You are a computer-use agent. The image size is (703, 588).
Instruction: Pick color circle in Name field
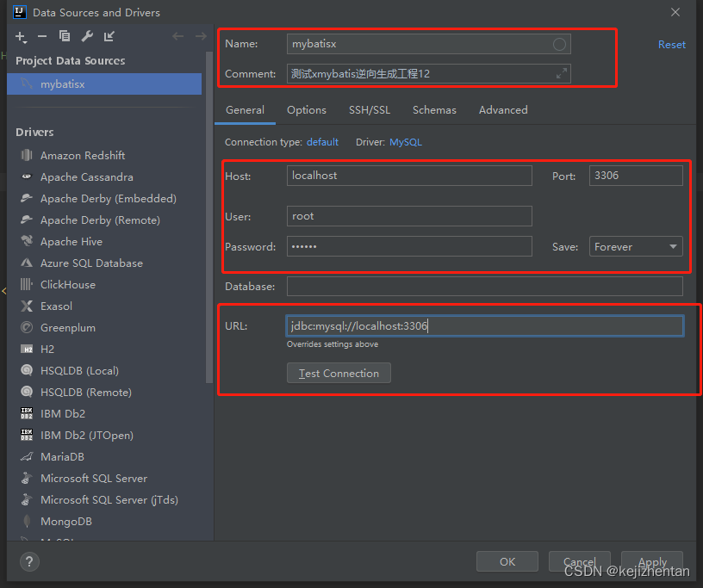(x=559, y=44)
